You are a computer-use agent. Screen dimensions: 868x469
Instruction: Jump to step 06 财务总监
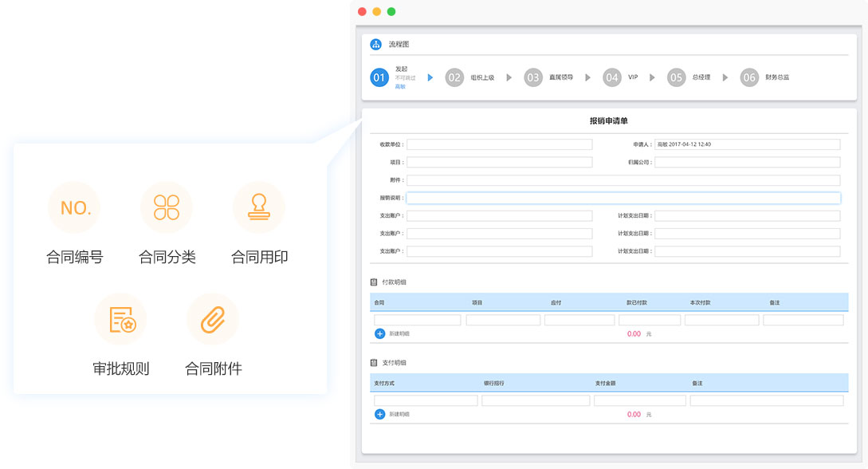click(748, 77)
